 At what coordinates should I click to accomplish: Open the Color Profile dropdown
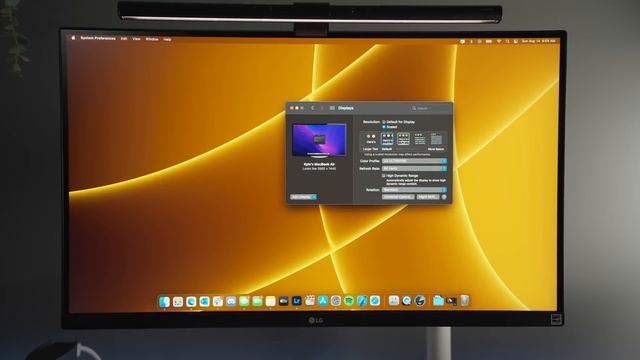pyautogui.click(x=414, y=161)
